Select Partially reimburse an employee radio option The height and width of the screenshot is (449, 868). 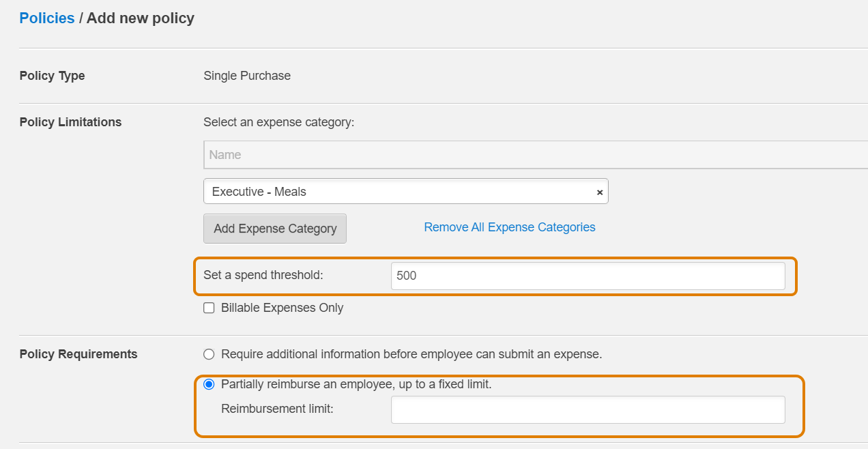(209, 384)
